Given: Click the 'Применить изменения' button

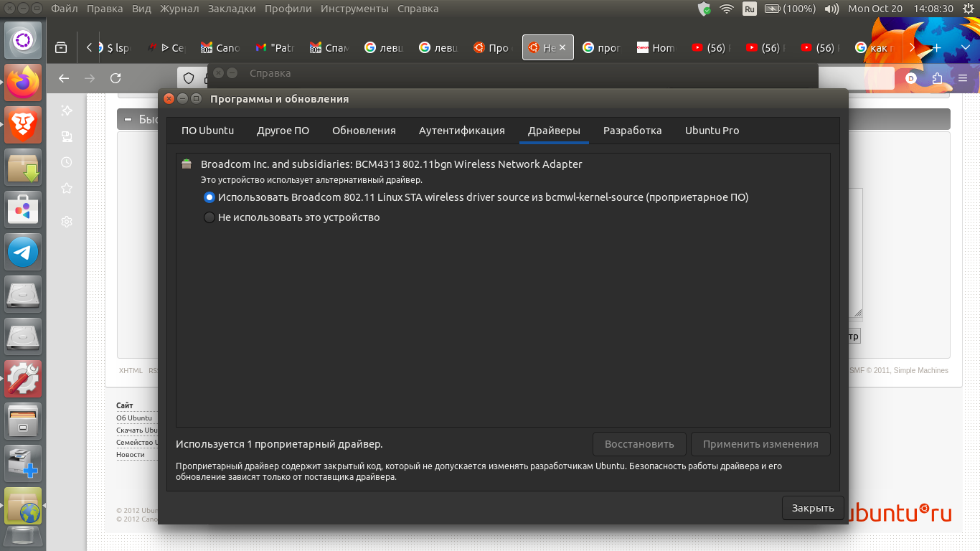Looking at the screenshot, I should tap(760, 444).
